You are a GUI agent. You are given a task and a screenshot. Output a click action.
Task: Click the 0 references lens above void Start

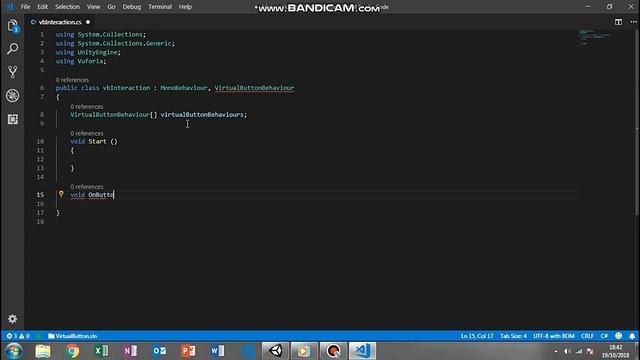pyautogui.click(x=87, y=133)
